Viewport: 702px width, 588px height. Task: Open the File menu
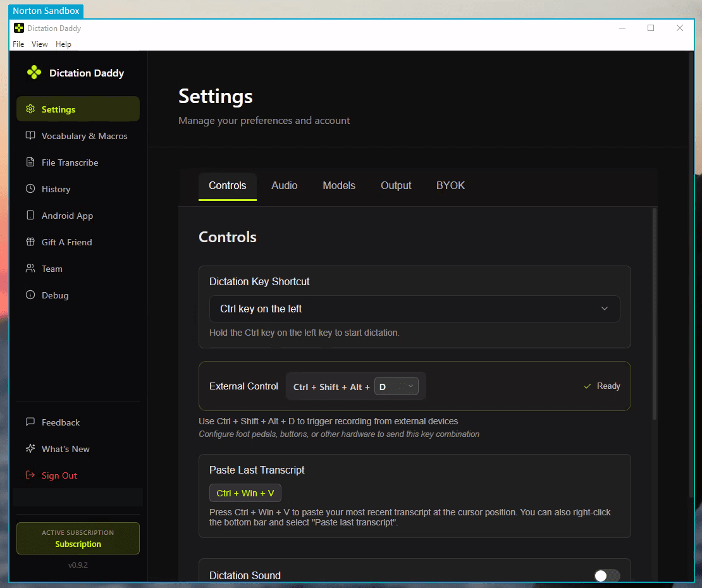[18, 44]
